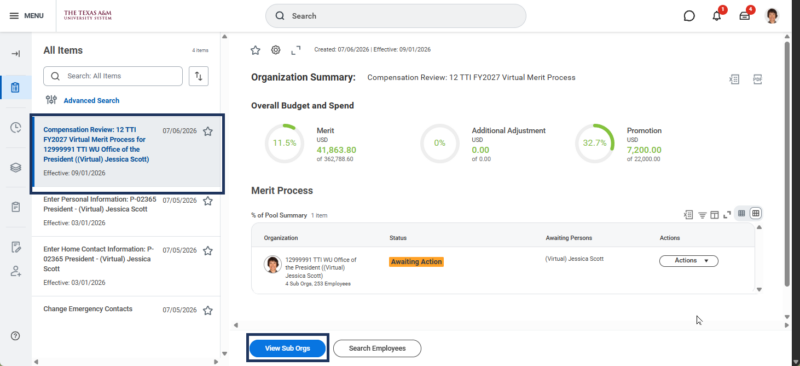Viewport: 800px width, 366px height.
Task: Collapse the left sidebar panel
Action: click(15, 54)
